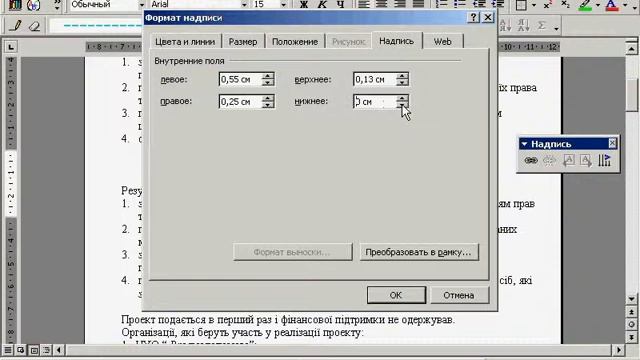Increase the левое margin with up arrow
This screenshot has width=640, height=360.
tap(268, 76)
